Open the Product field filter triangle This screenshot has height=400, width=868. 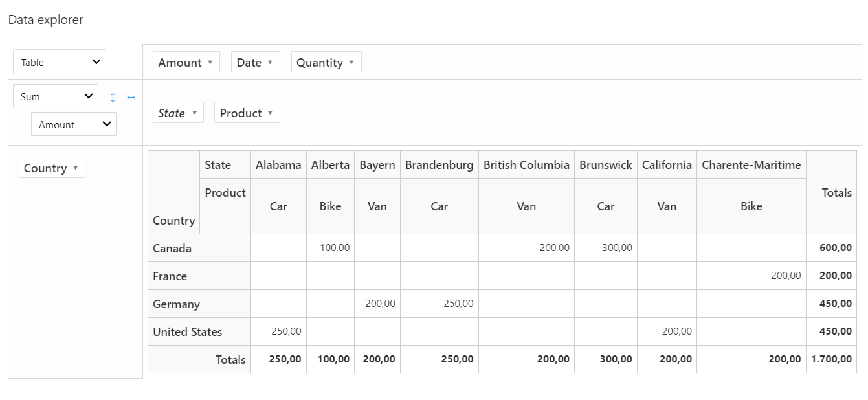270,113
